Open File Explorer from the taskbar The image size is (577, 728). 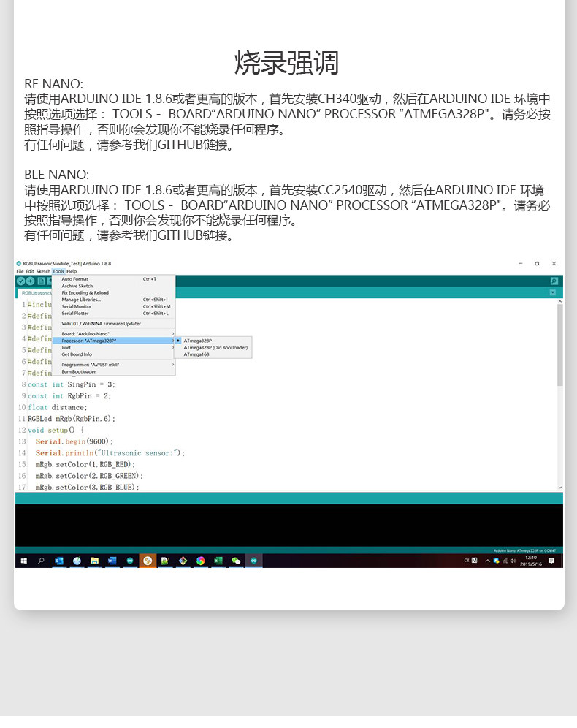pyautogui.click(x=95, y=561)
